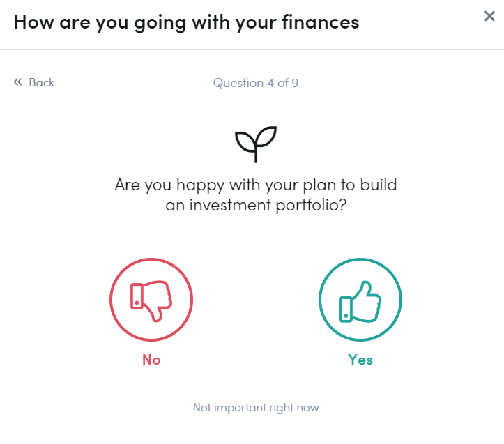Select the teal Yes circle button
This screenshot has height=444, width=504.
(360, 299)
